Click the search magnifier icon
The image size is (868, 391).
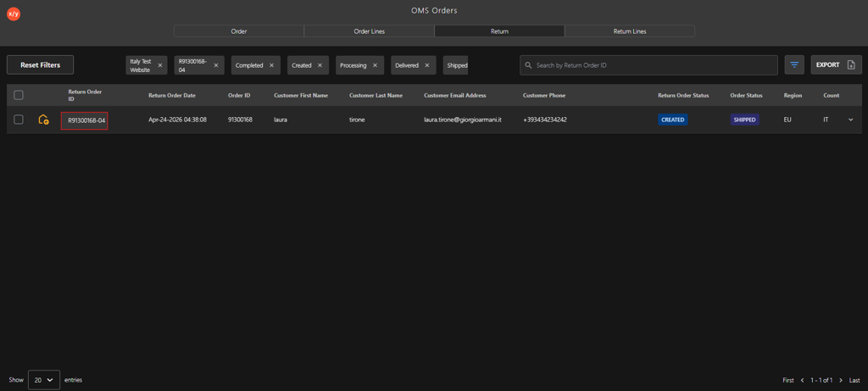[x=528, y=65]
